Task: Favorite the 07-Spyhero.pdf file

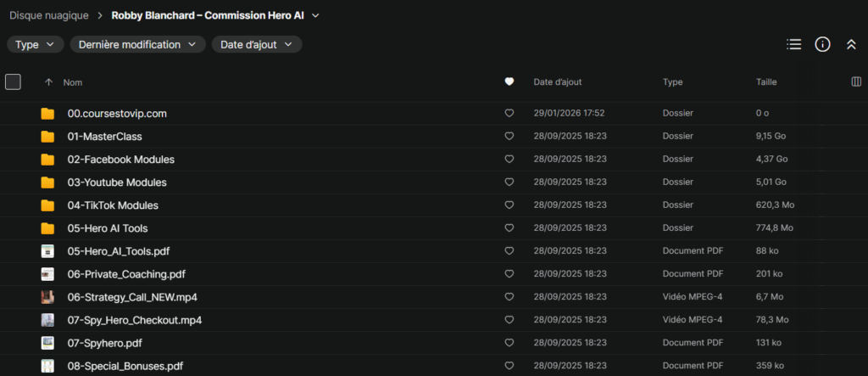Action: [x=509, y=343]
